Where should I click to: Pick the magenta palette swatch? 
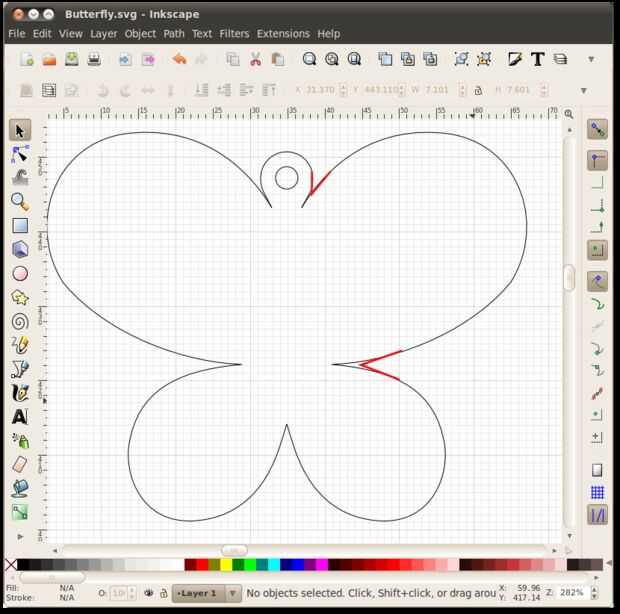(x=322, y=565)
